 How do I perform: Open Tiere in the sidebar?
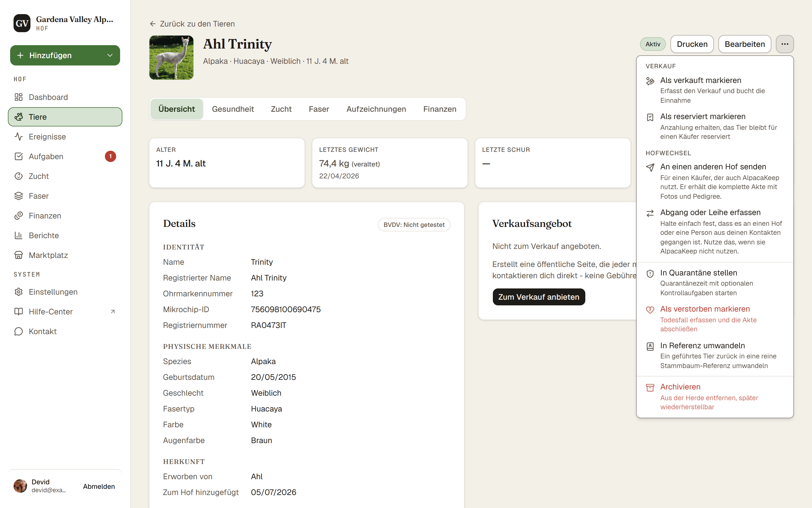65,117
